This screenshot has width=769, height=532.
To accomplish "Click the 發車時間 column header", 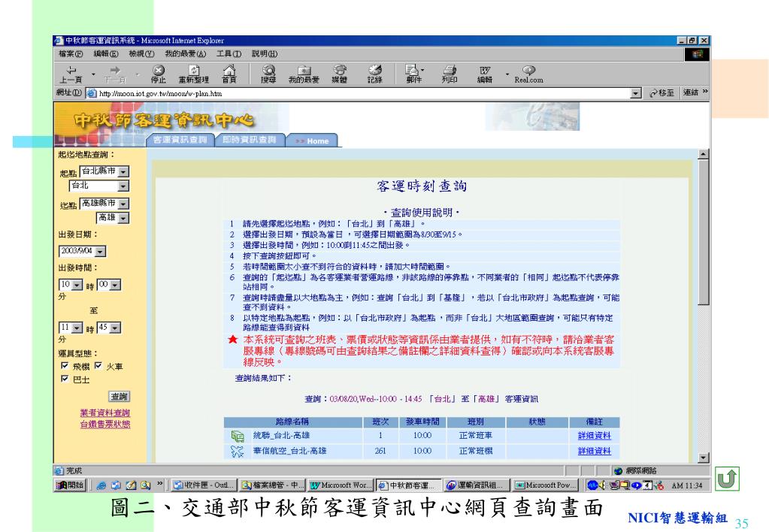I will pos(422,422).
